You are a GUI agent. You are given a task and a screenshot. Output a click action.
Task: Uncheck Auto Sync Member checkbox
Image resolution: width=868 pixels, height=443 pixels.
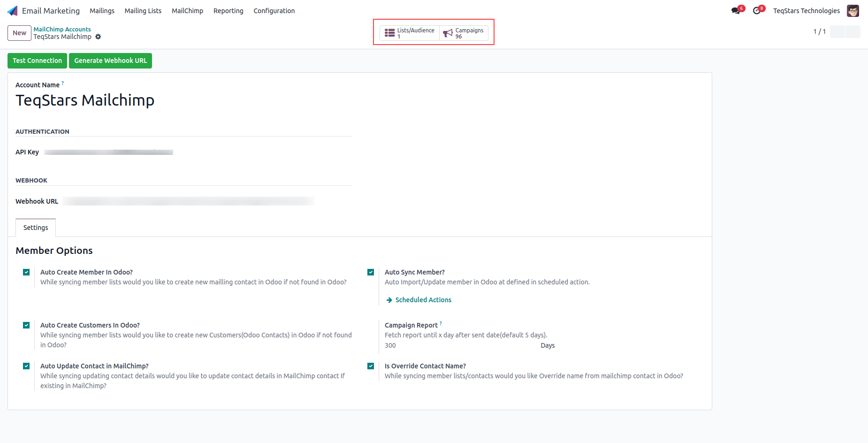[371, 272]
